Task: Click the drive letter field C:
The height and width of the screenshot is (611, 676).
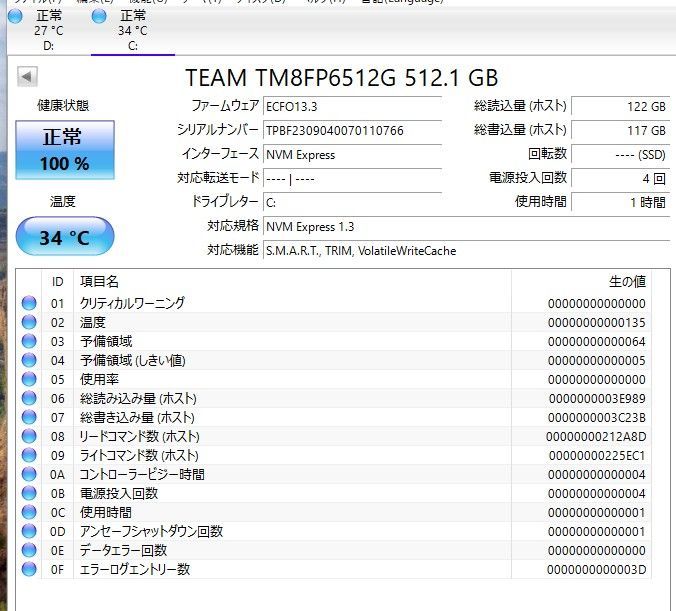Action: point(353,202)
